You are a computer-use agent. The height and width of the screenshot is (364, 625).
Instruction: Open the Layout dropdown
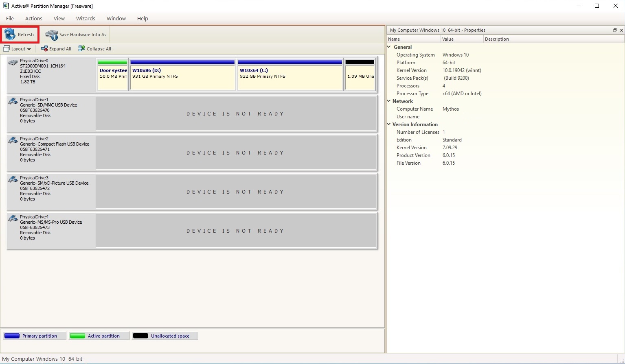[x=18, y=49]
